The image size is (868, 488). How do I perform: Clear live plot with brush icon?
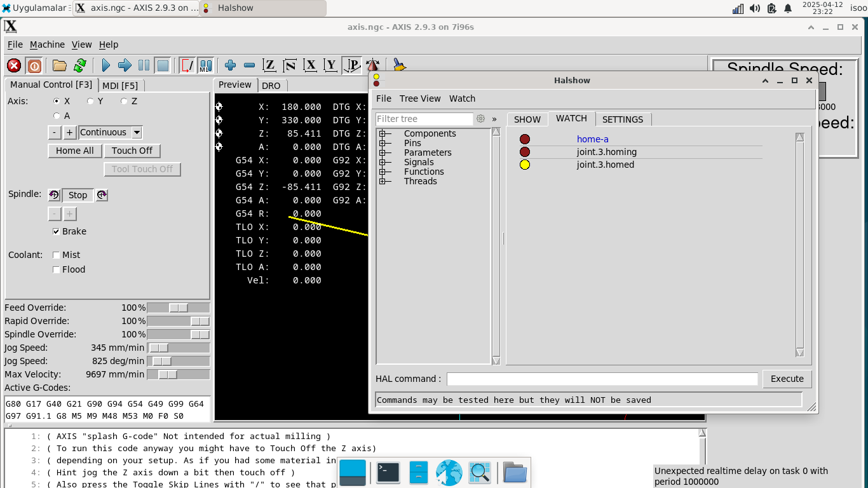(x=399, y=65)
